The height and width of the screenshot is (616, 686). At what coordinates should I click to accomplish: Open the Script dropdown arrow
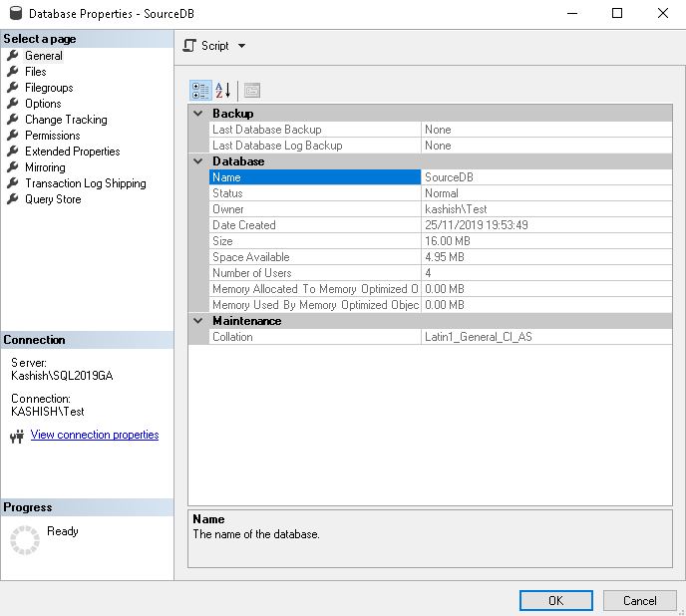point(241,46)
